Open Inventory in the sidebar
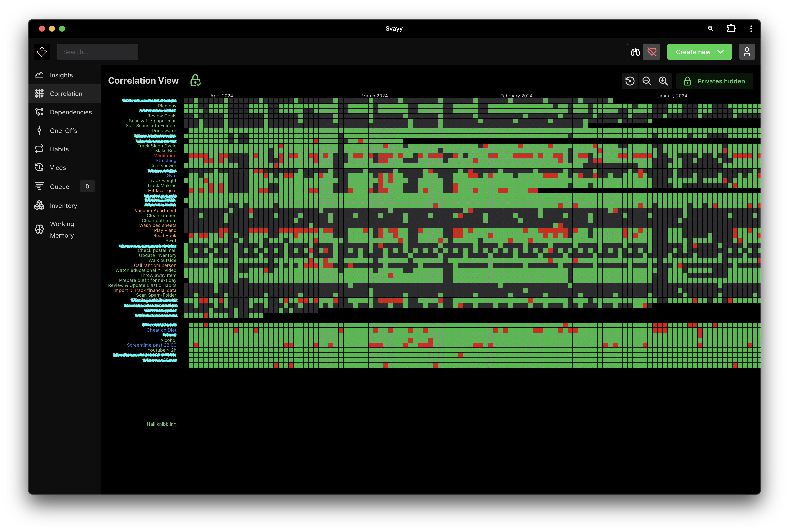The height and width of the screenshot is (532, 789). click(x=65, y=206)
